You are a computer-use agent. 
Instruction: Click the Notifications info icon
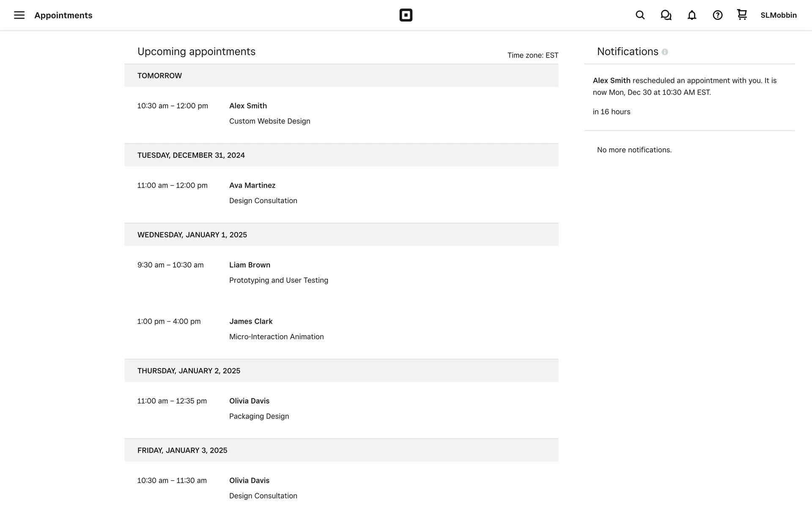[x=665, y=52]
